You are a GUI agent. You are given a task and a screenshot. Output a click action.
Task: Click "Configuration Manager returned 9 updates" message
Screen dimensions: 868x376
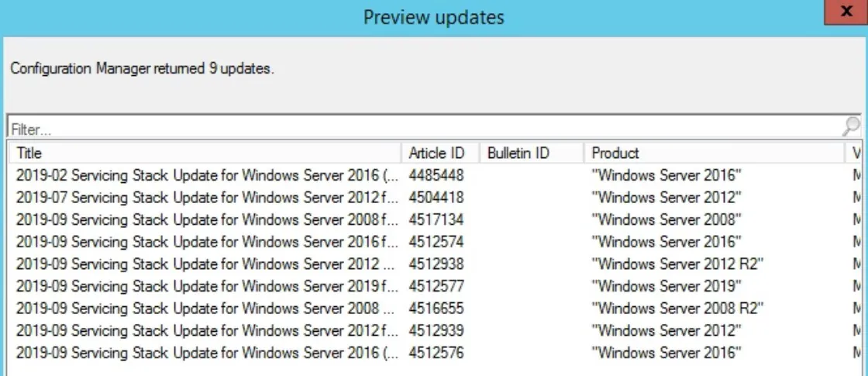click(x=143, y=69)
